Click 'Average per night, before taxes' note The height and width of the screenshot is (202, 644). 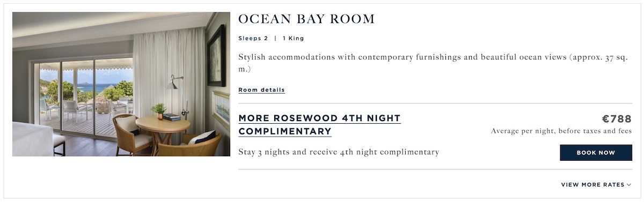pyautogui.click(x=561, y=131)
